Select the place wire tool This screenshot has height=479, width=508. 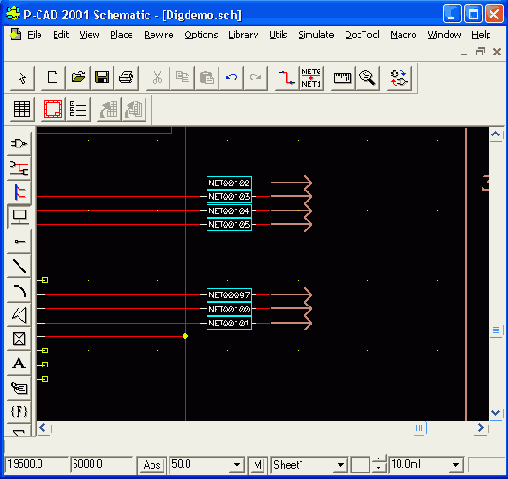point(19,168)
